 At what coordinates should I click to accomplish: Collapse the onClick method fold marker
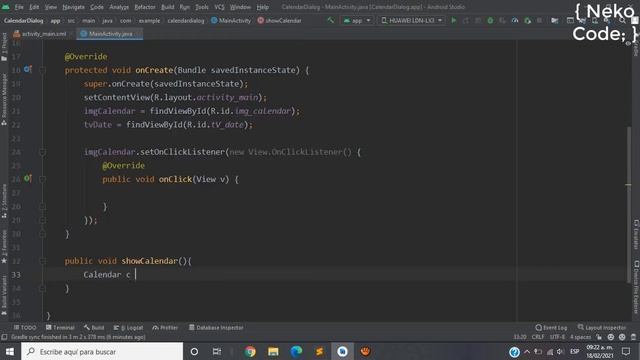coord(42,179)
